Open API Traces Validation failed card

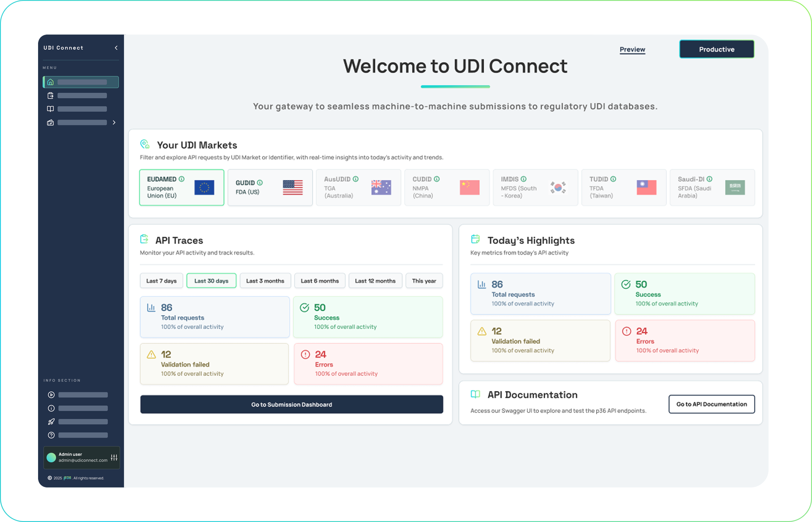point(214,364)
